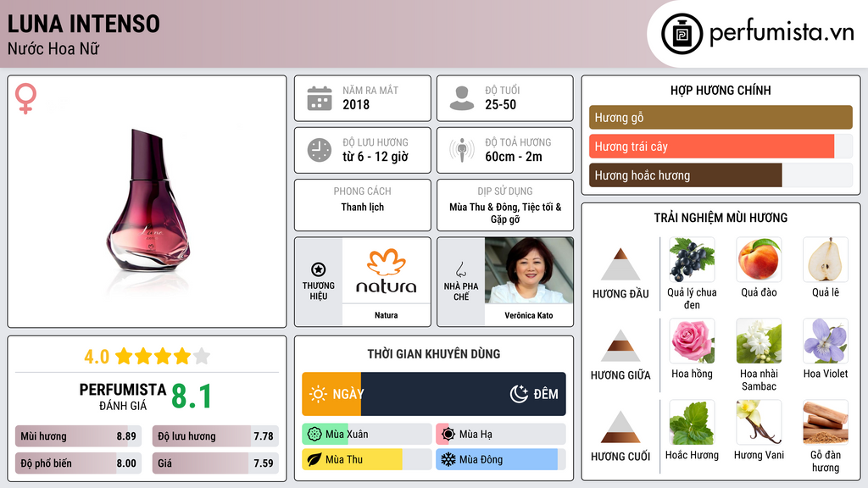Image resolution: width=868 pixels, height=488 pixels.
Task: Click the Natura caption under logo
Action: pos(387,315)
